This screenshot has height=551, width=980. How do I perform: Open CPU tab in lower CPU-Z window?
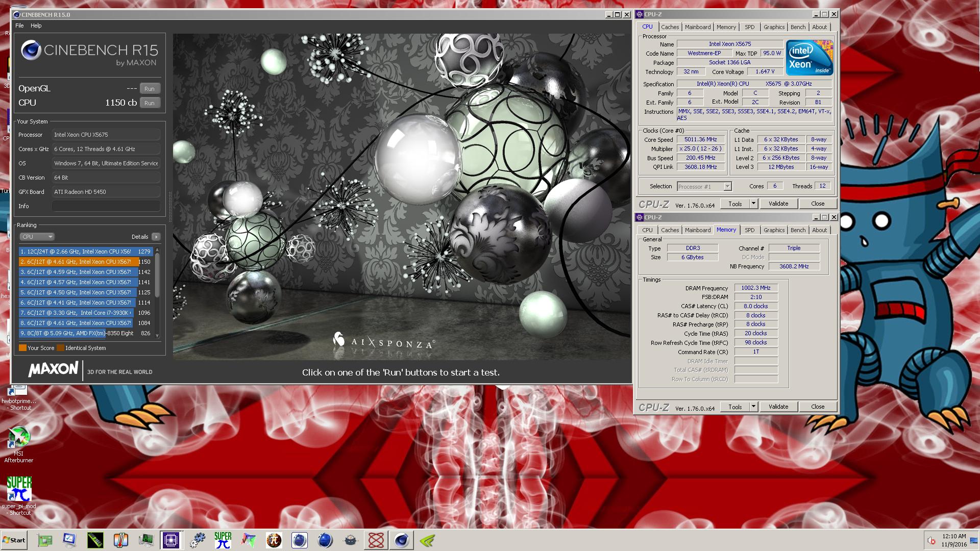point(647,230)
